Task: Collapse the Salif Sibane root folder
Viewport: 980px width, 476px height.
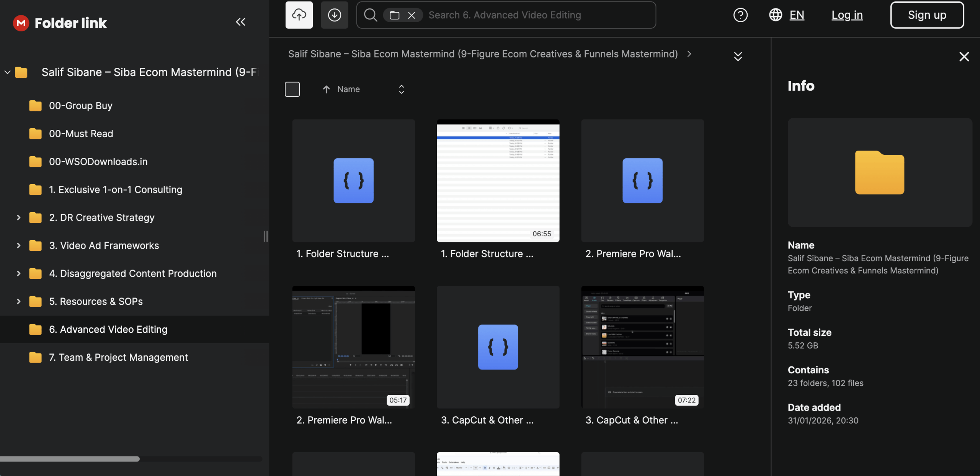Action: tap(7, 72)
